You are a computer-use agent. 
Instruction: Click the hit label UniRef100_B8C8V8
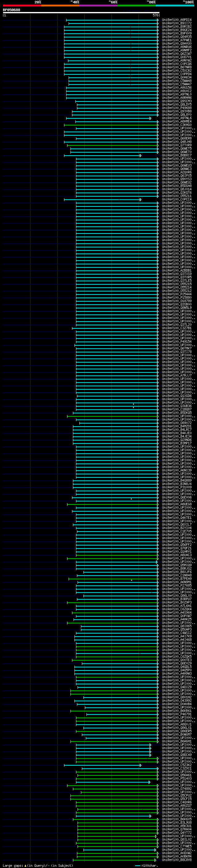click(x=176, y=860)
